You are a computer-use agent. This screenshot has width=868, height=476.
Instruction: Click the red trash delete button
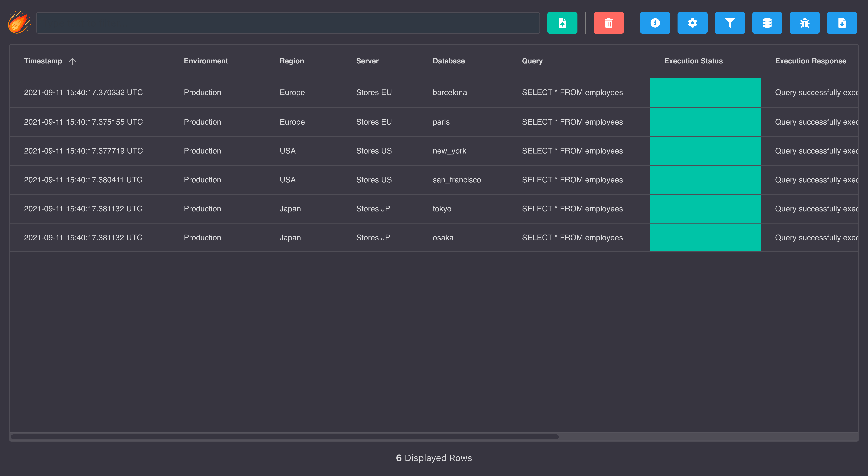(609, 23)
